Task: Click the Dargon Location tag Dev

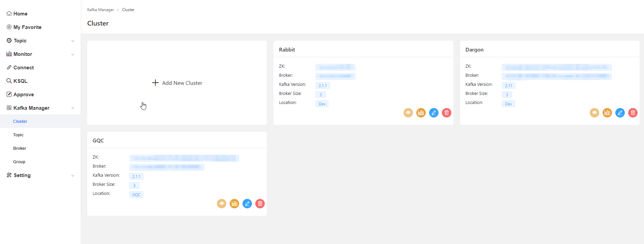Action: [508, 104]
